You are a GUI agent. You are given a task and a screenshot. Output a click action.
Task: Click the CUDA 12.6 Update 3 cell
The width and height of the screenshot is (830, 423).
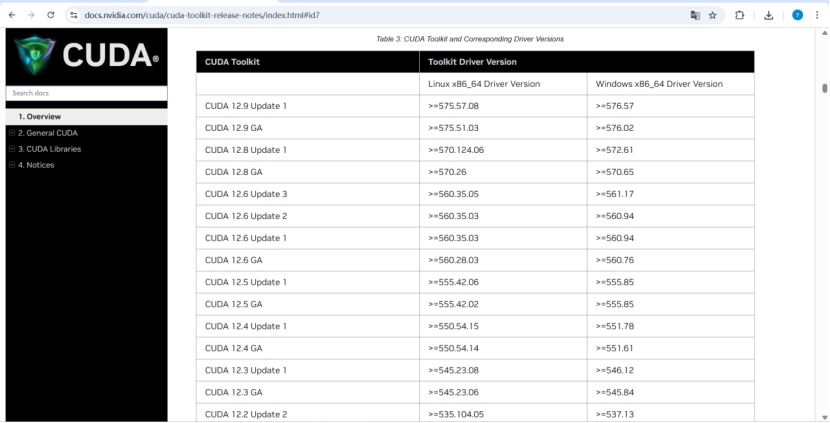click(x=308, y=194)
